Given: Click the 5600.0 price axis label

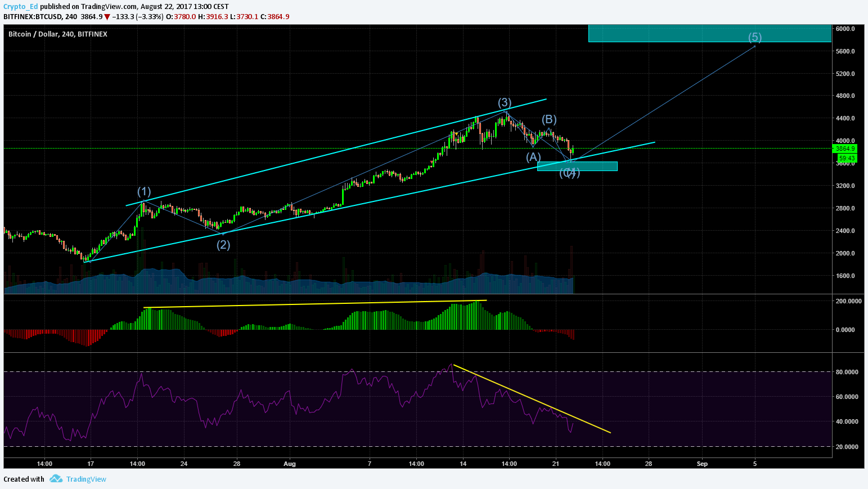Looking at the screenshot, I should click(x=845, y=51).
